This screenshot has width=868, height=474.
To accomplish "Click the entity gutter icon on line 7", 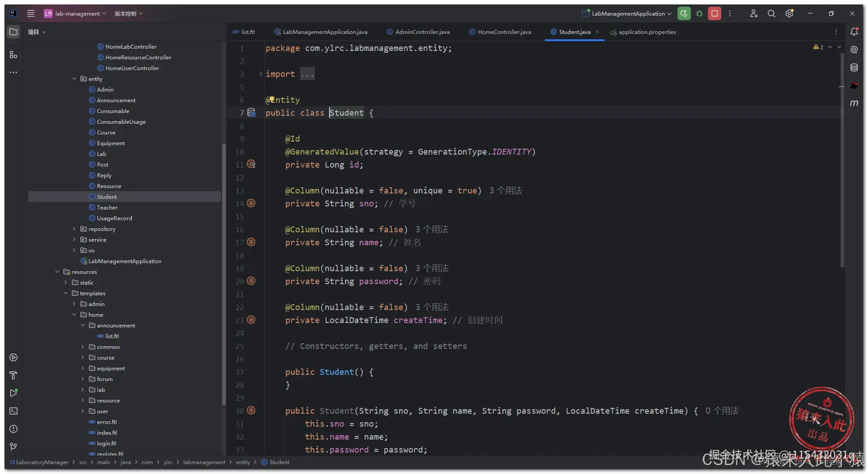I will [x=251, y=113].
